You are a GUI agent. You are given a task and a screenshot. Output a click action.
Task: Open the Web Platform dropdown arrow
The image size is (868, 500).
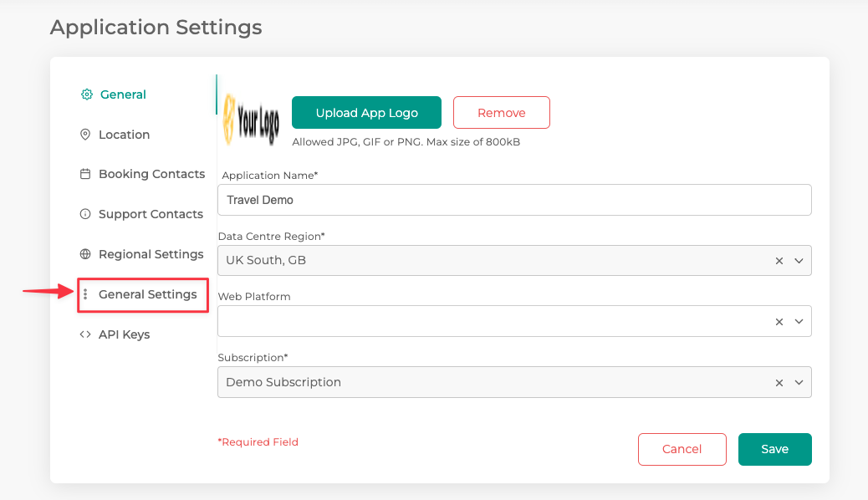(x=799, y=321)
